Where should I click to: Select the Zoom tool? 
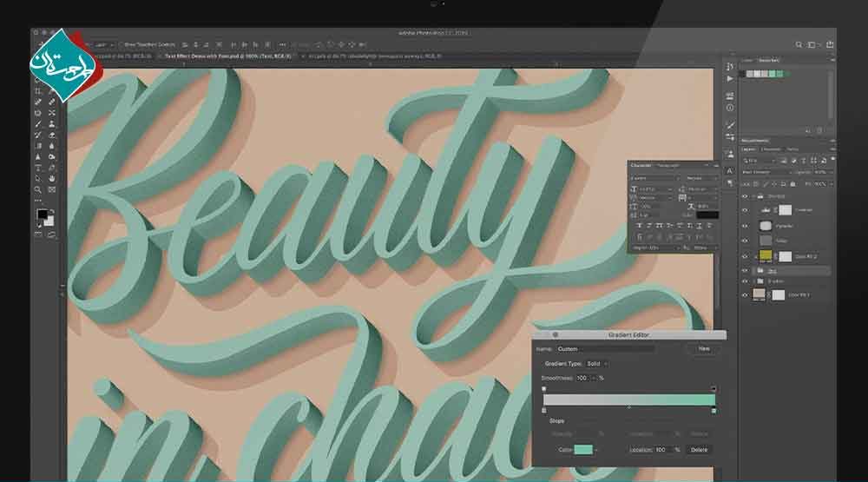[38, 189]
